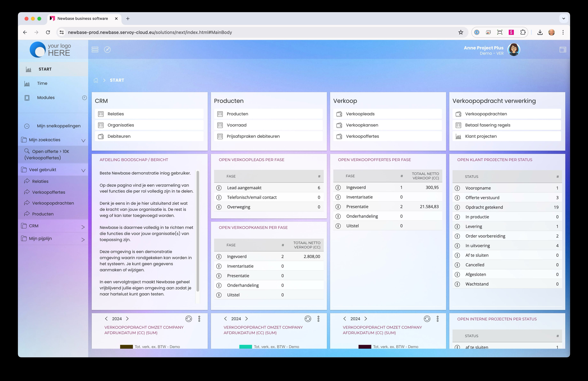Open Modules in the sidebar menu

(x=46, y=98)
